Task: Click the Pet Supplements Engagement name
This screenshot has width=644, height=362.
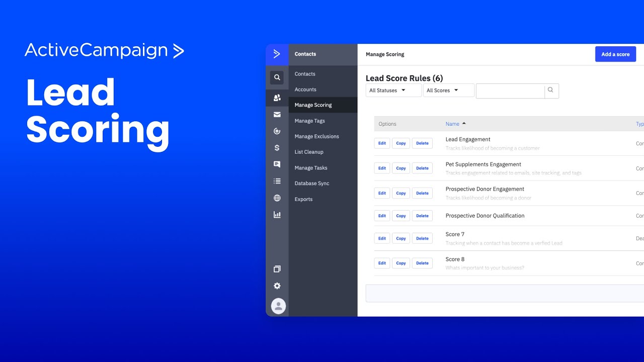Action: point(484,164)
